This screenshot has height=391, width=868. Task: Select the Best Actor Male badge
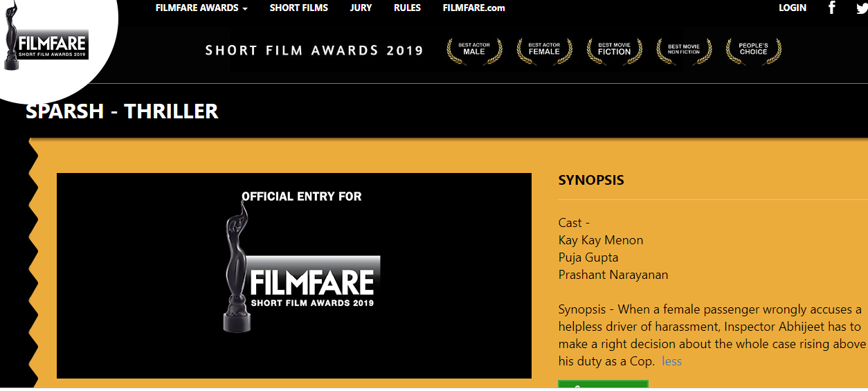coord(474,50)
